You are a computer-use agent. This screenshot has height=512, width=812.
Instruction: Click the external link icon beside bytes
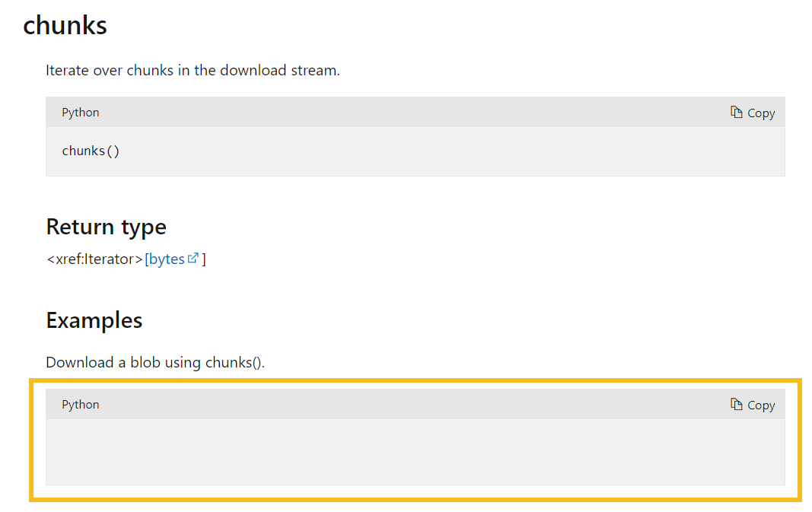click(x=193, y=258)
